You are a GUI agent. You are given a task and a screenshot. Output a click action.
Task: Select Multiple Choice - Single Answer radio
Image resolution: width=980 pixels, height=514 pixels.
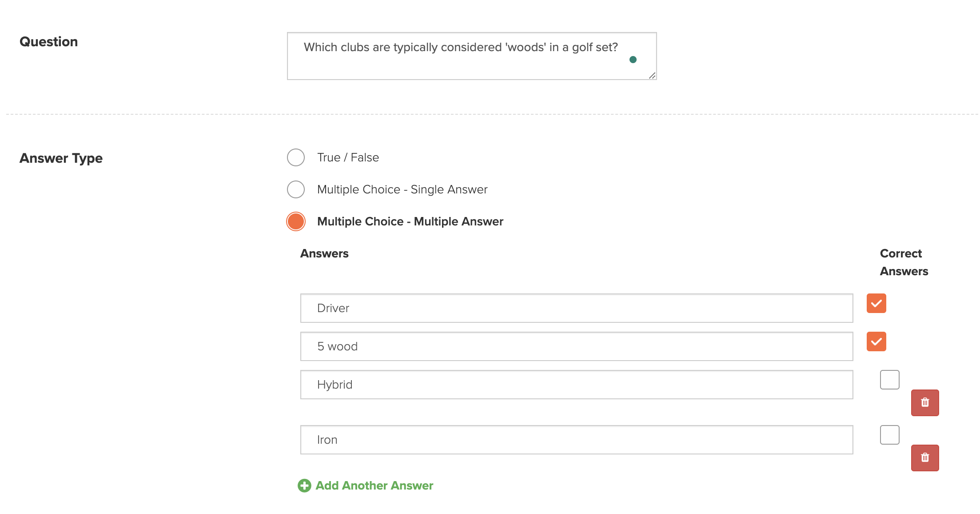(296, 189)
